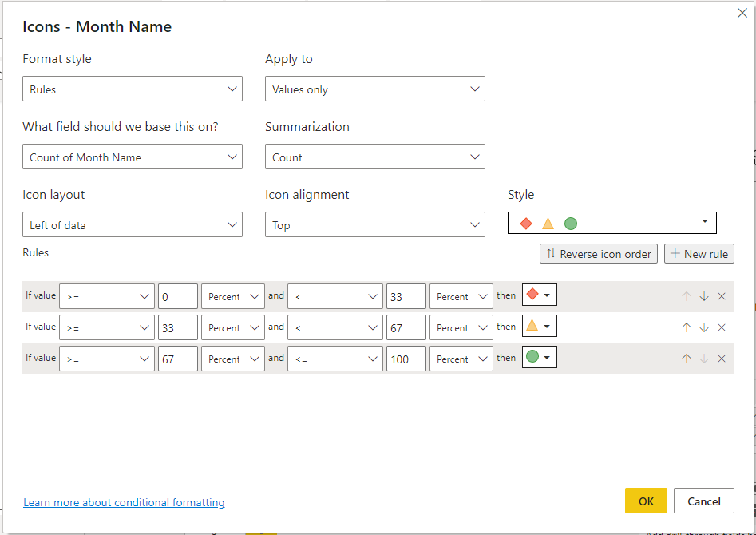This screenshot has height=535, width=756.
Task: Move the first rule down
Action: [x=704, y=297]
